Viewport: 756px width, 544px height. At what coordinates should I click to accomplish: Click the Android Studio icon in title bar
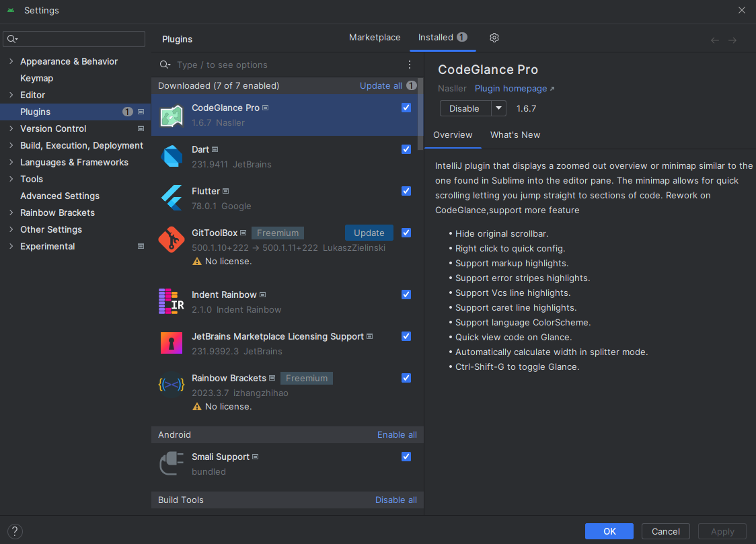[x=11, y=10]
